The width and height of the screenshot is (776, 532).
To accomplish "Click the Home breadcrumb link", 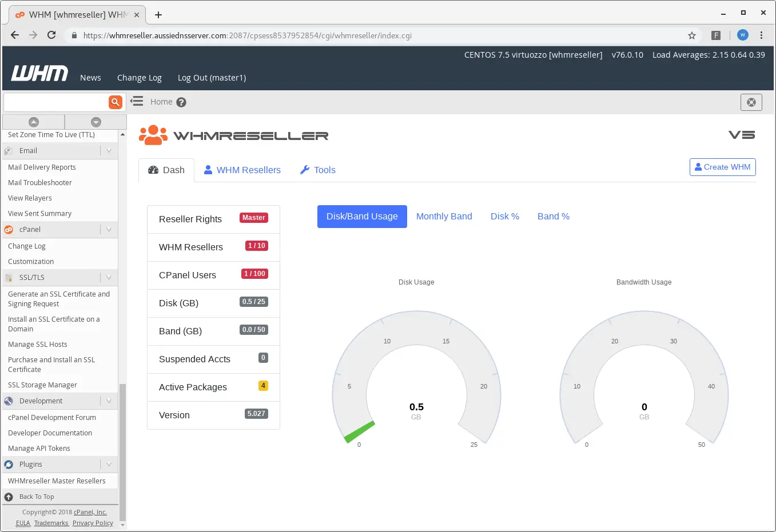I will [161, 102].
